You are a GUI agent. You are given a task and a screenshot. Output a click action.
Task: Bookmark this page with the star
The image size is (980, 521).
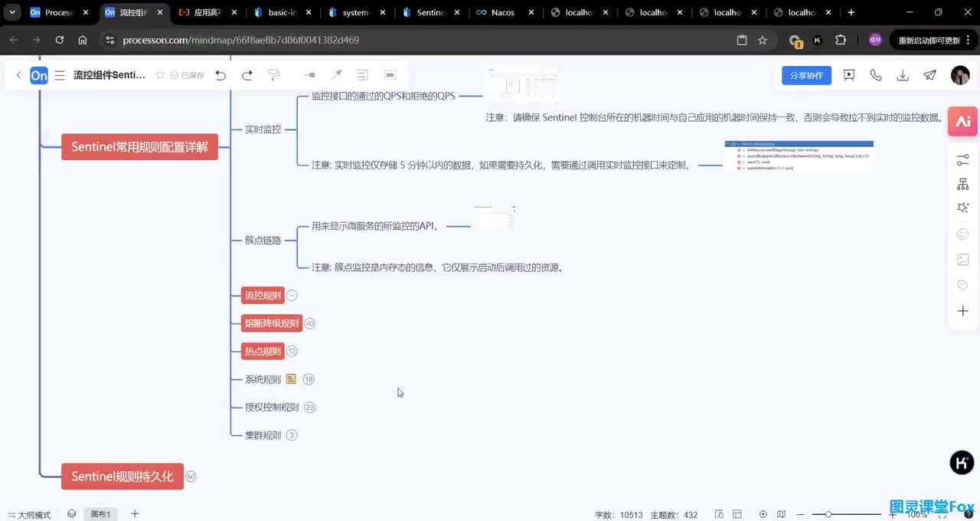pos(763,40)
